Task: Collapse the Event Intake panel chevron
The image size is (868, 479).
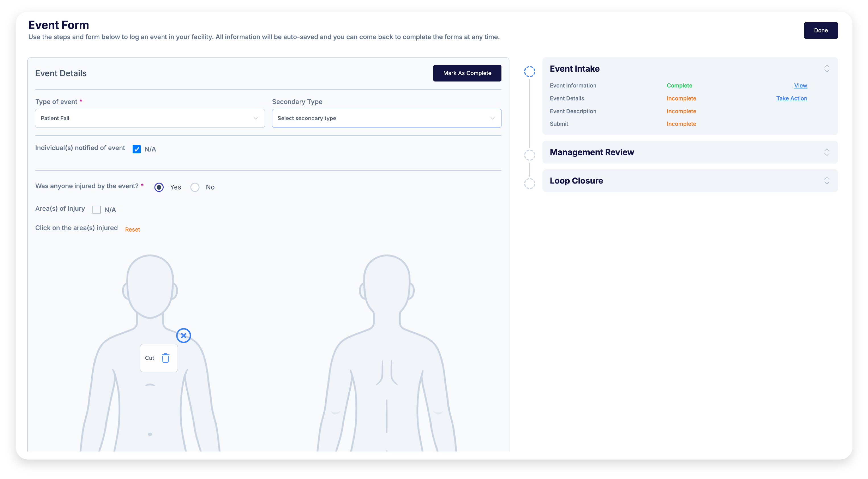Action: point(827,69)
